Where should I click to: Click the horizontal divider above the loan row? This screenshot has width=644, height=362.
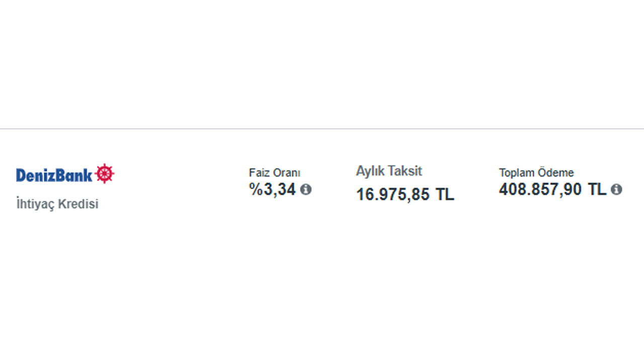(322, 129)
